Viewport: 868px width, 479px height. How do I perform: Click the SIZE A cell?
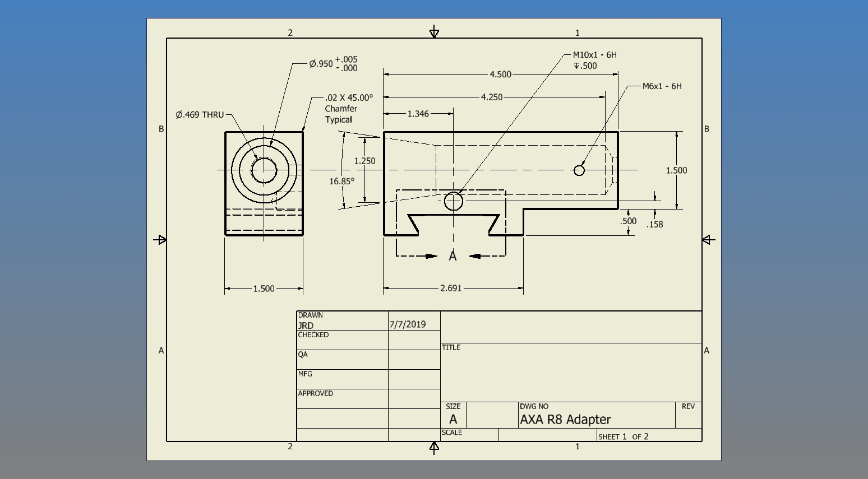[453, 415]
